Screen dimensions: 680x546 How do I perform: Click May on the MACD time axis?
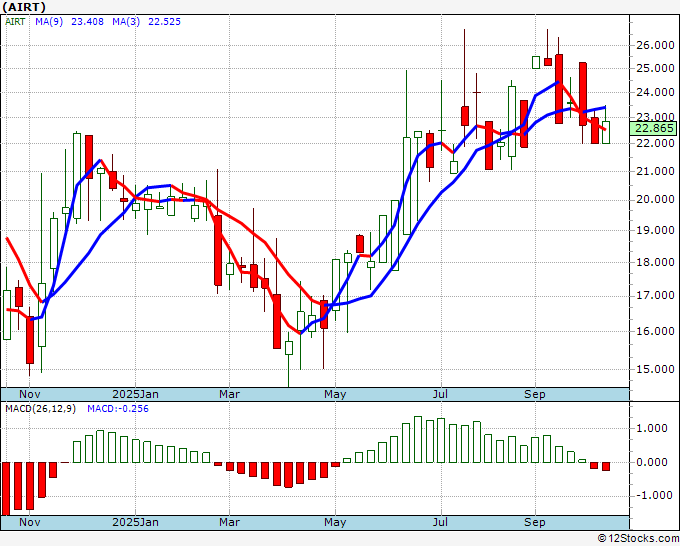pos(335,522)
